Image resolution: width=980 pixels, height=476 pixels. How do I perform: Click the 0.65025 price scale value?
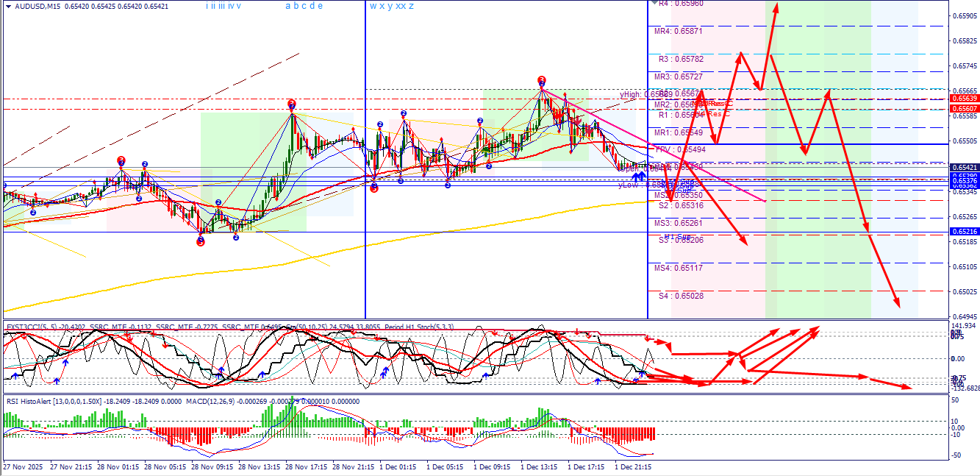965,292
